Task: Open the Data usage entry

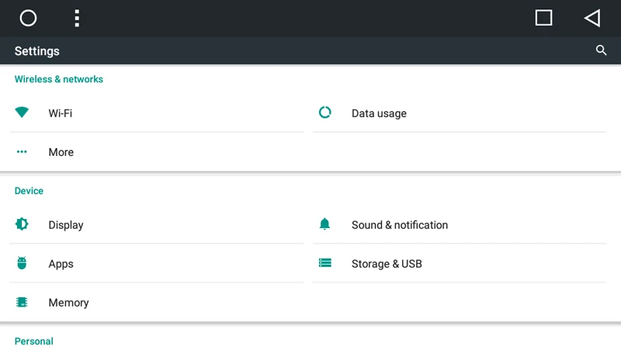Action: point(460,113)
